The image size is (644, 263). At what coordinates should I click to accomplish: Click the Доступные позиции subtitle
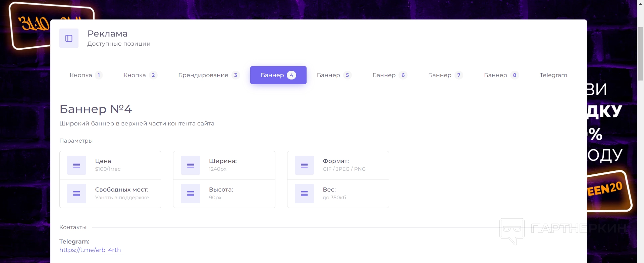[119, 44]
